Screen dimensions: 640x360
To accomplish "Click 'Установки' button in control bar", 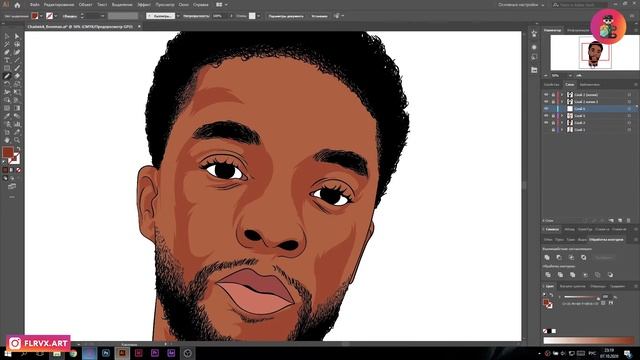I will click(320, 16).
